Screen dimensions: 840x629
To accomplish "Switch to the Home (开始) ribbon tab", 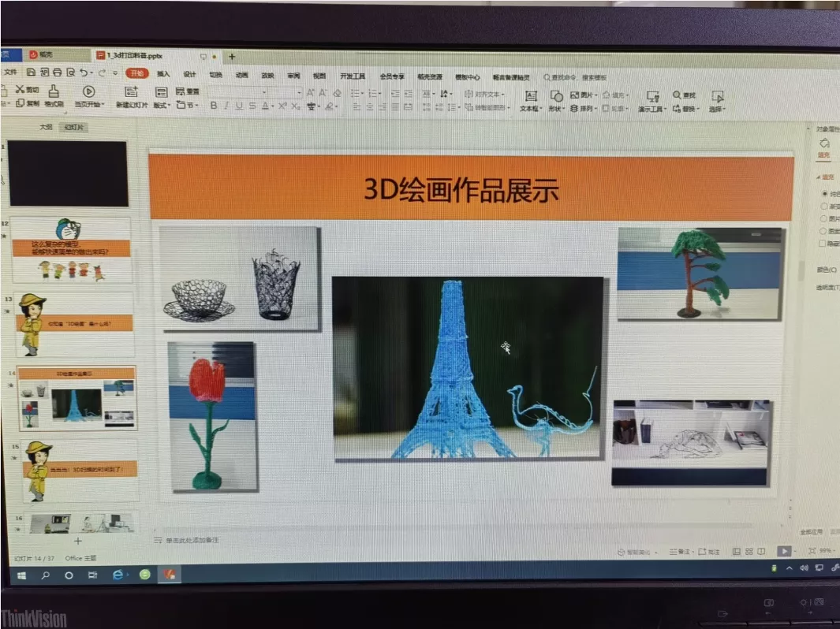I will [136, 73].
